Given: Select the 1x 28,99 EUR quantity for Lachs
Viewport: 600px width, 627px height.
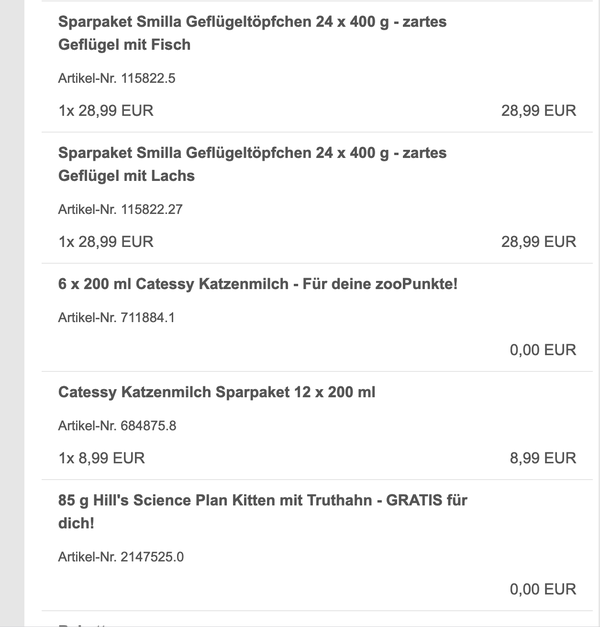Looking at the screenshot, I should tap(106, 242).
